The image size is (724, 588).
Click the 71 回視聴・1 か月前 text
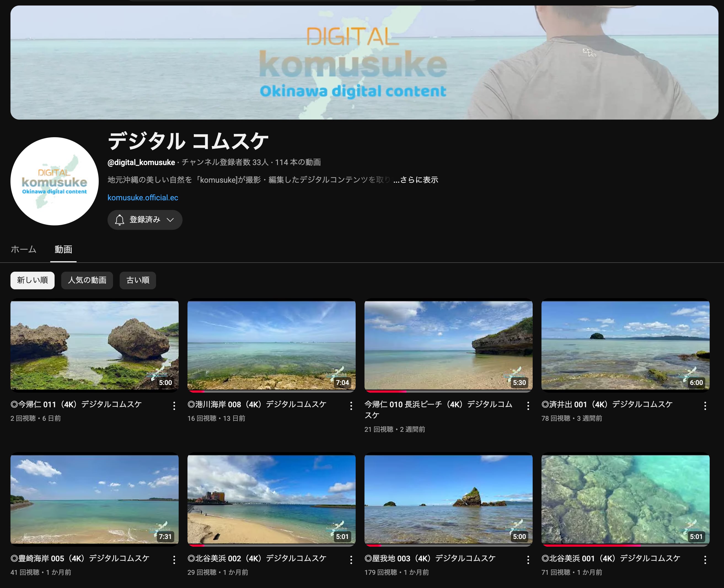[x=572, y=572]
